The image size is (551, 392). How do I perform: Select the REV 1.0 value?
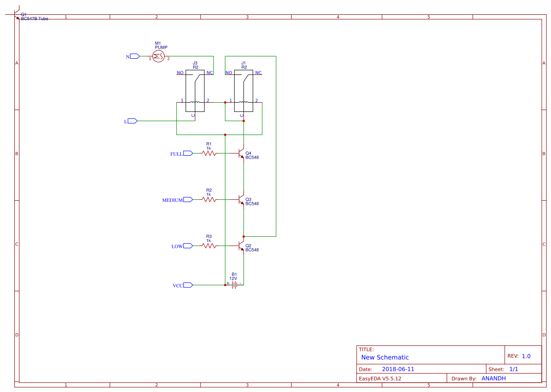526,356
